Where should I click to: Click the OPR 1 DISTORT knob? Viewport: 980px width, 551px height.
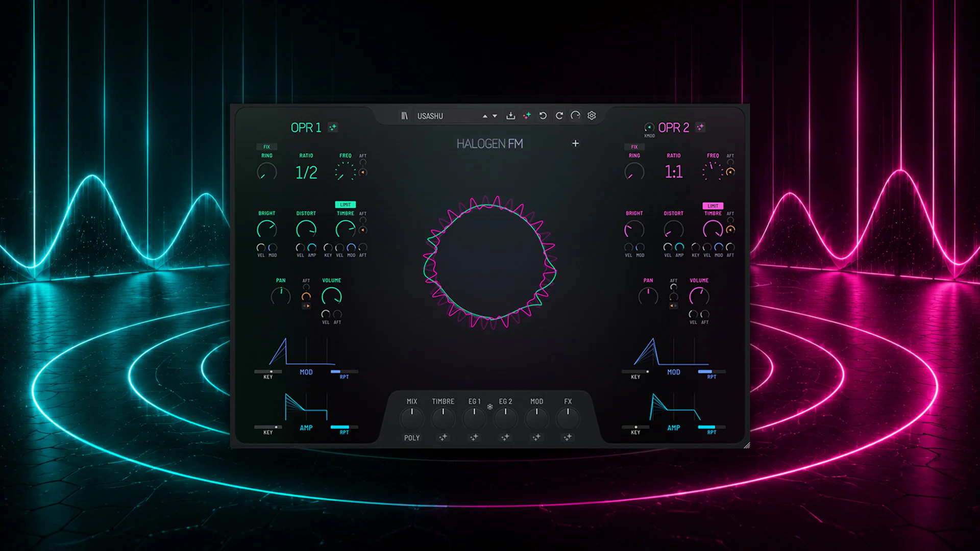tap(306, 229)
